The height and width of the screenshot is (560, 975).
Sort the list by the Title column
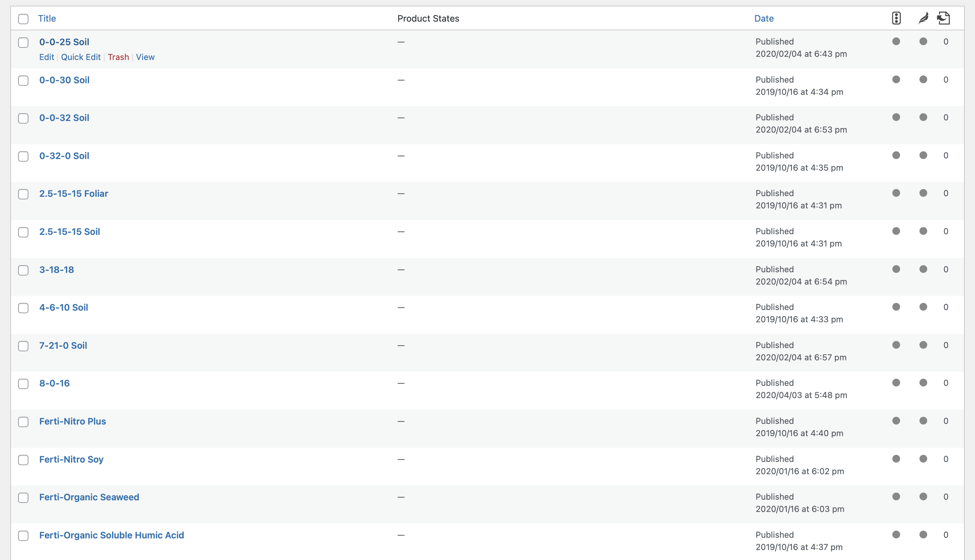pos(47,18)
